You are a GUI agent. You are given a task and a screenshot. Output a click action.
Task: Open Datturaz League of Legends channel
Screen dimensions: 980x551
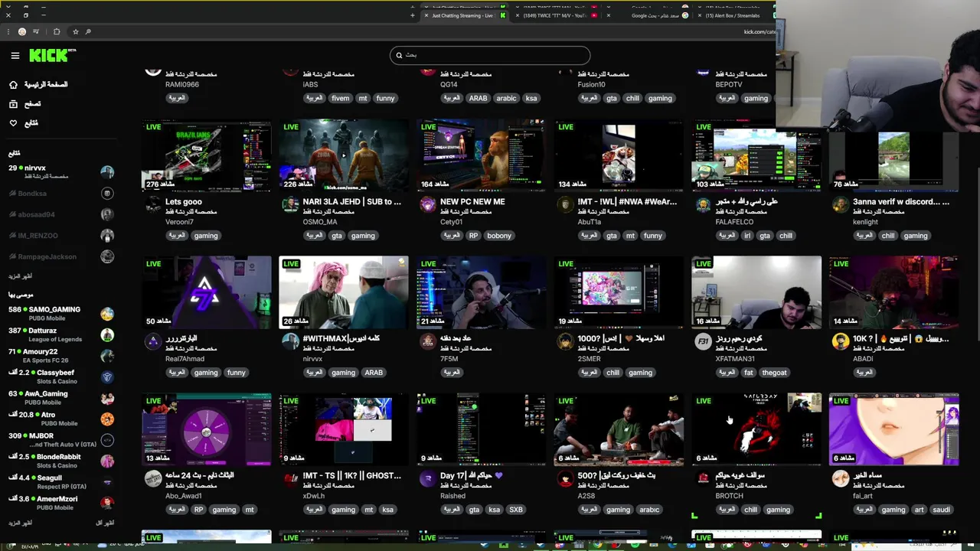click(60, 334)
